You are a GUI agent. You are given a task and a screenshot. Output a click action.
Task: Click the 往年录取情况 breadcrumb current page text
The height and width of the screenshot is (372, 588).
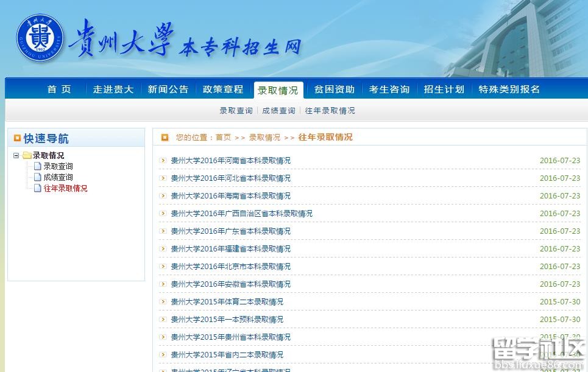325,137
